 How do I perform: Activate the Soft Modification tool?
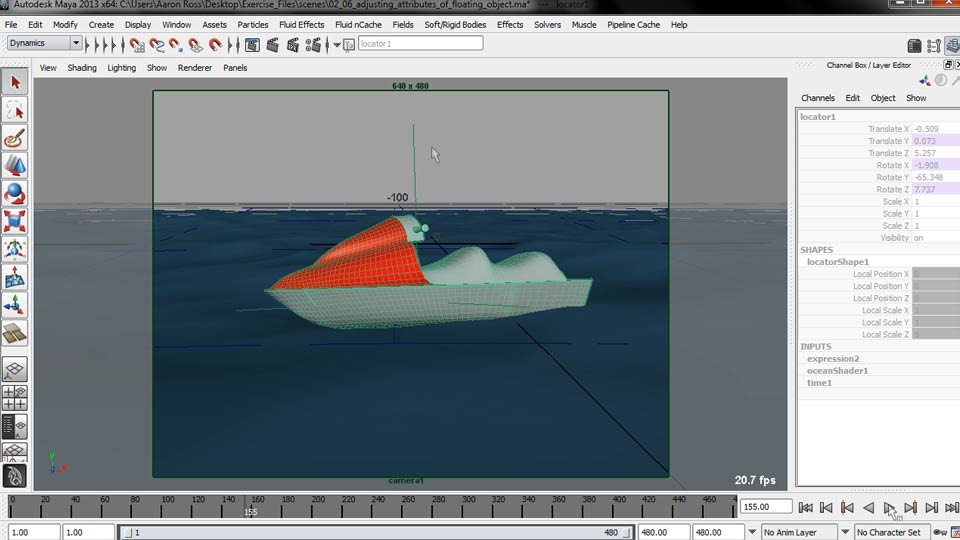[15, 277]
